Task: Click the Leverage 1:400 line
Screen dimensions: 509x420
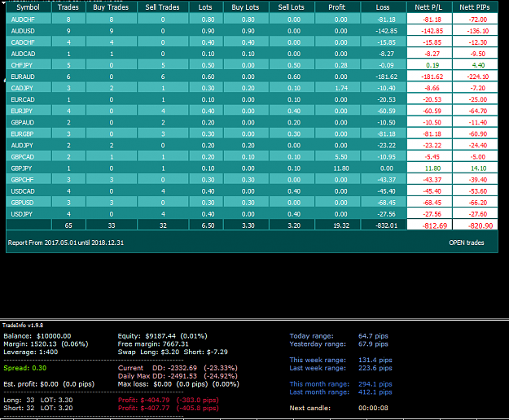Action: click(30, 352)
